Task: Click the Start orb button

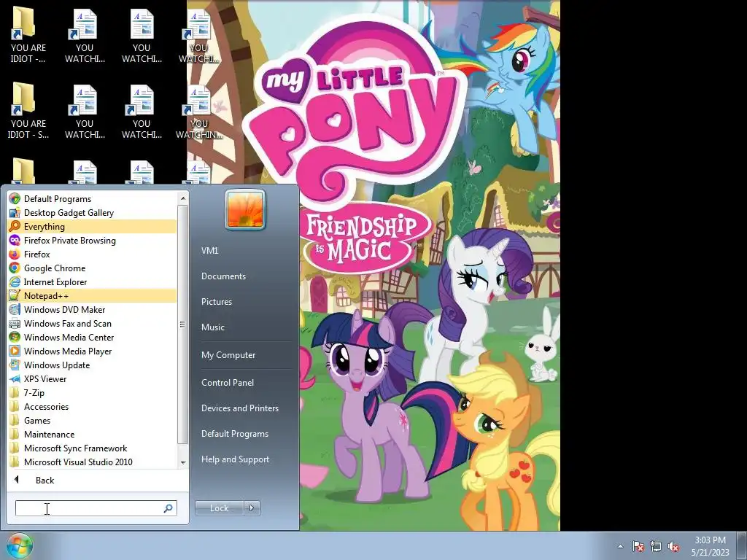Action: [19, 545]
